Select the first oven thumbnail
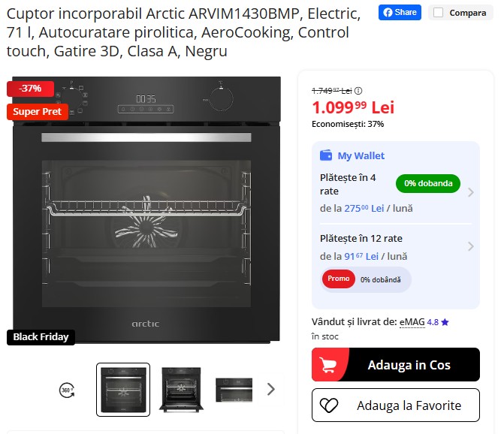 123,390
